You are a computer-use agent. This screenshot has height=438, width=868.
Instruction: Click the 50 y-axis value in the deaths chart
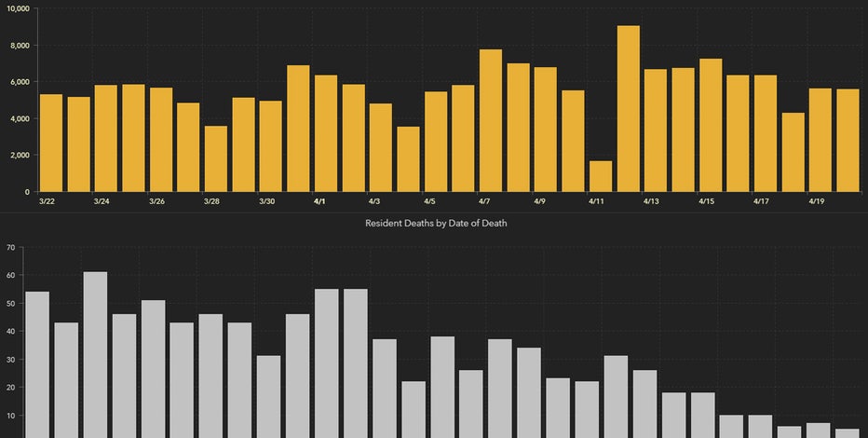tap(10, 304)
